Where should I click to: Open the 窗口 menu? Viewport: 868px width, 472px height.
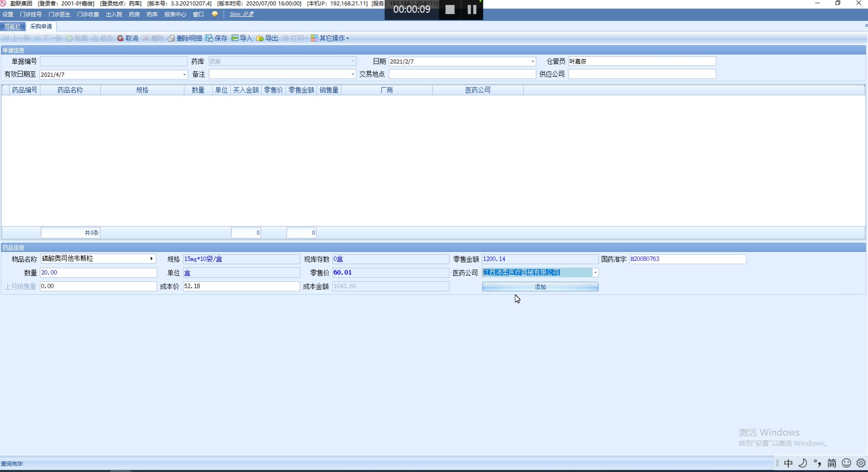198,15
